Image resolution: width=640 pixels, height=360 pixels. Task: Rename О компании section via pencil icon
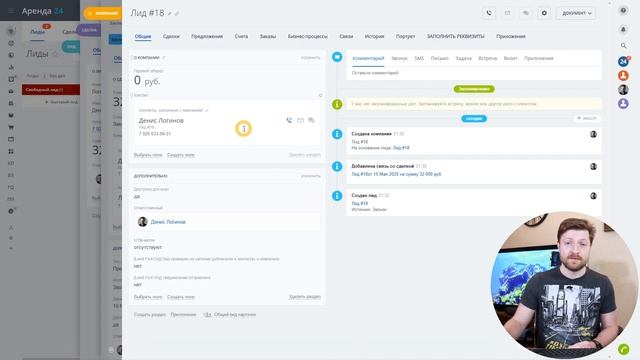(x=164, y=58)
